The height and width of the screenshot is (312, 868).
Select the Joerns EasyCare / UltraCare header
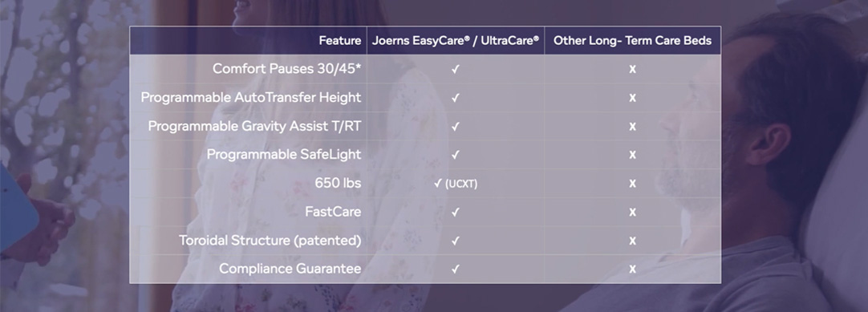point(455,40)
